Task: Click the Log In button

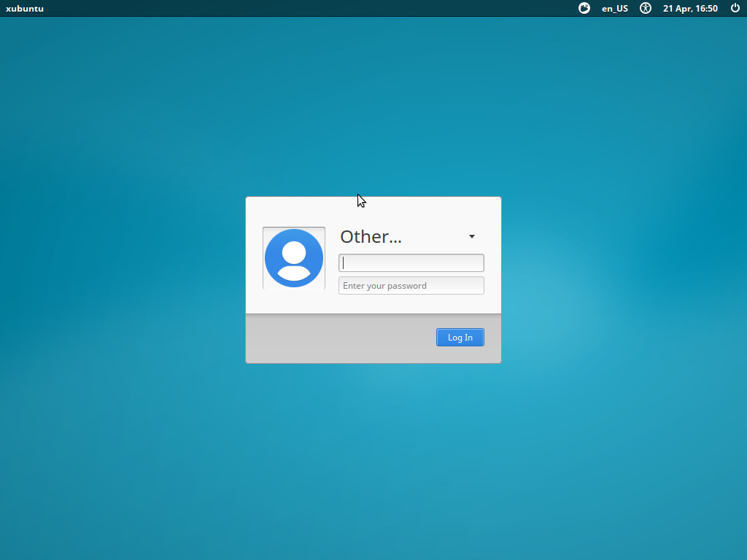Action: [x=460, y=337]
